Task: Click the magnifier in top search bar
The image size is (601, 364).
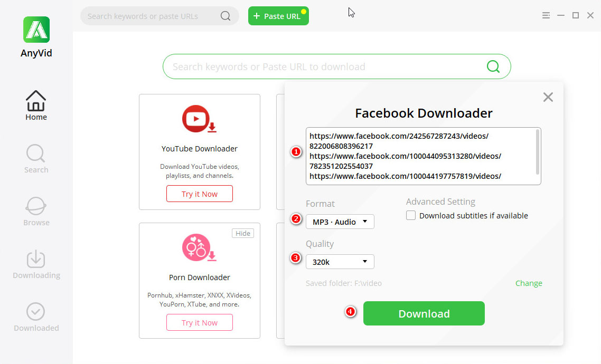Action: (226, 16)
